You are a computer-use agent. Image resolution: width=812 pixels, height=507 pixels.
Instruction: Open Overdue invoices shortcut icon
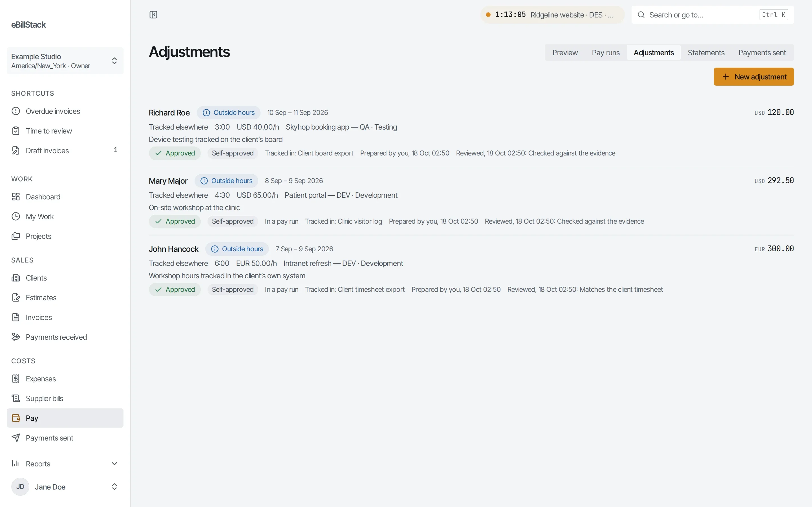click(16, 111)
